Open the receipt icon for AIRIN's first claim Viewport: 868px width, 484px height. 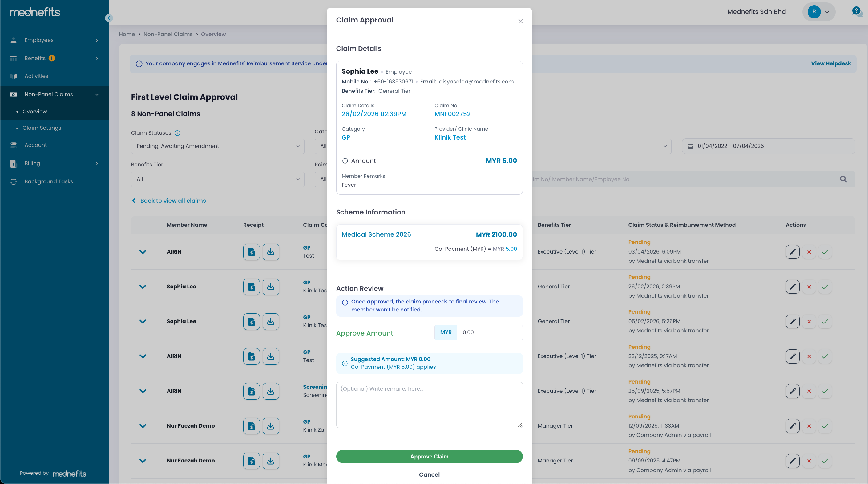[x=251, y=252]
